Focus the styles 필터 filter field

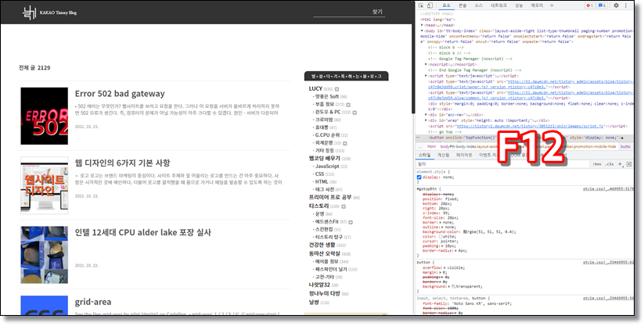coord(501,164)
